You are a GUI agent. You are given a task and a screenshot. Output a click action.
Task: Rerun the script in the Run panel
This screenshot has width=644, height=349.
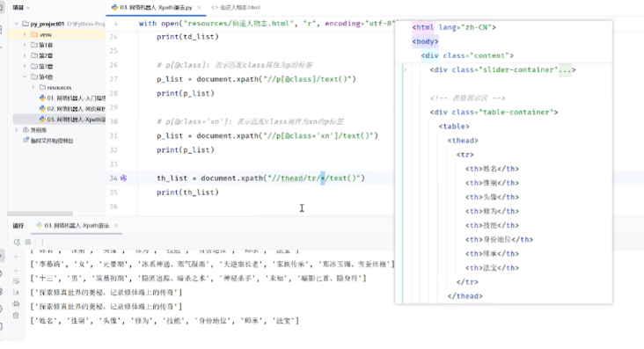[x=17, y=242]
